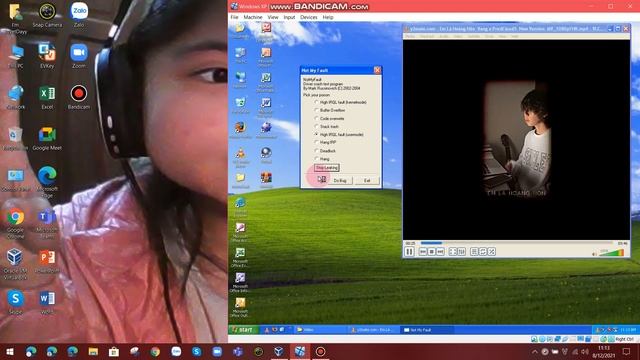Open VirtualBox View menu
The height and width of the screenshot is (360, 640).
coord(273,17)
